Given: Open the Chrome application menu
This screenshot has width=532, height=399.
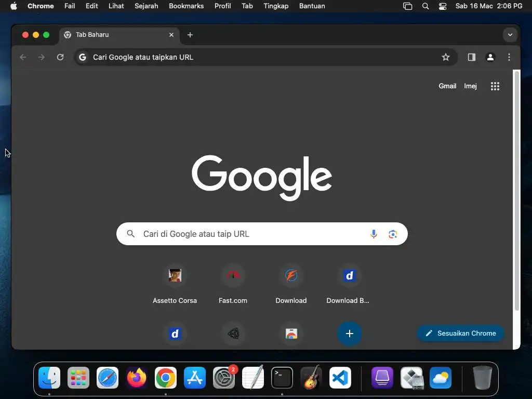Looking at the screenshot, I should (41, 6).
